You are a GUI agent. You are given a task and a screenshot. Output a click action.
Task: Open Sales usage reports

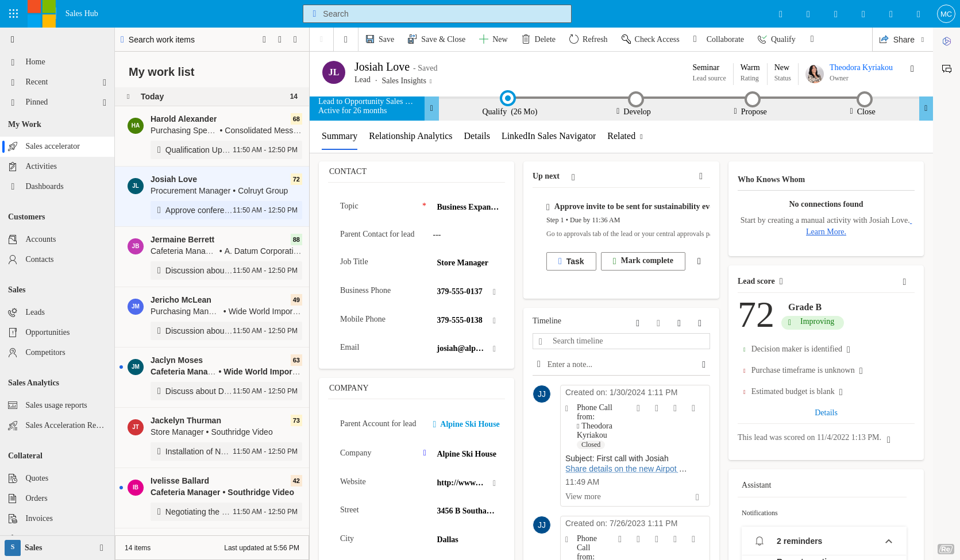(57, 405)
